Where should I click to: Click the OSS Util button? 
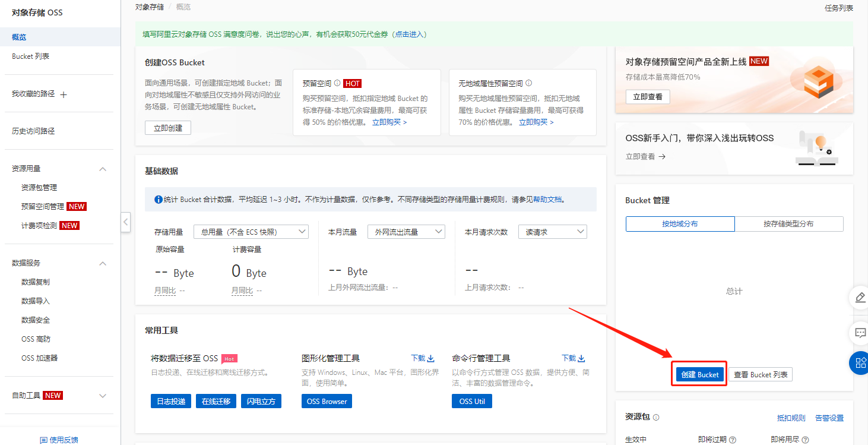point(472,401)
